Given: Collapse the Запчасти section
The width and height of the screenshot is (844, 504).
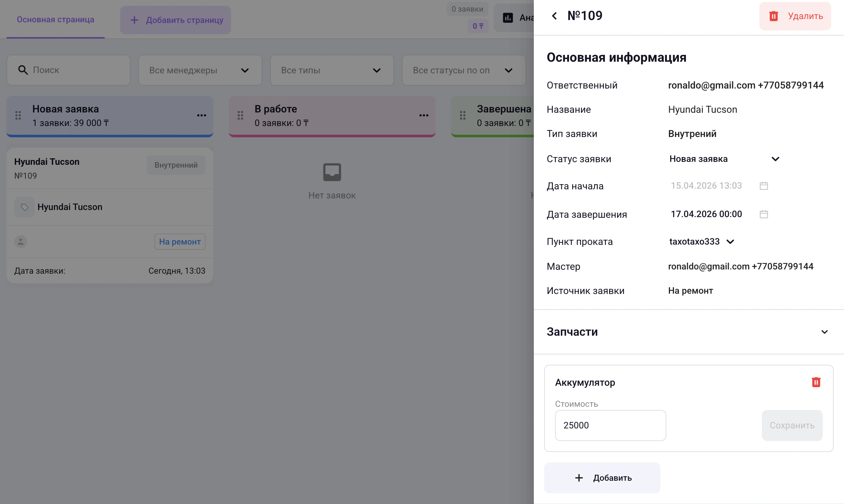Looking at the screenshot, I should click(824, 332).
